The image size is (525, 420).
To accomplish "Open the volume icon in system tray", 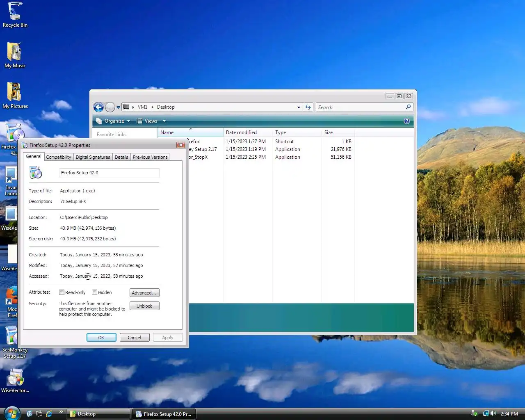I will pyautogui.click(x=493, y=413).
